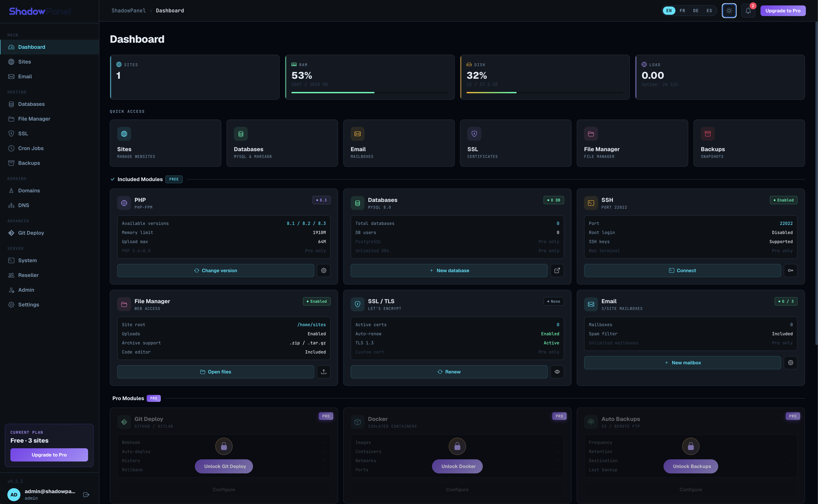Viewport: 818px width, 504px height.
Task: Open DNS in the sidebar
Action: click(x=49, y=205)
